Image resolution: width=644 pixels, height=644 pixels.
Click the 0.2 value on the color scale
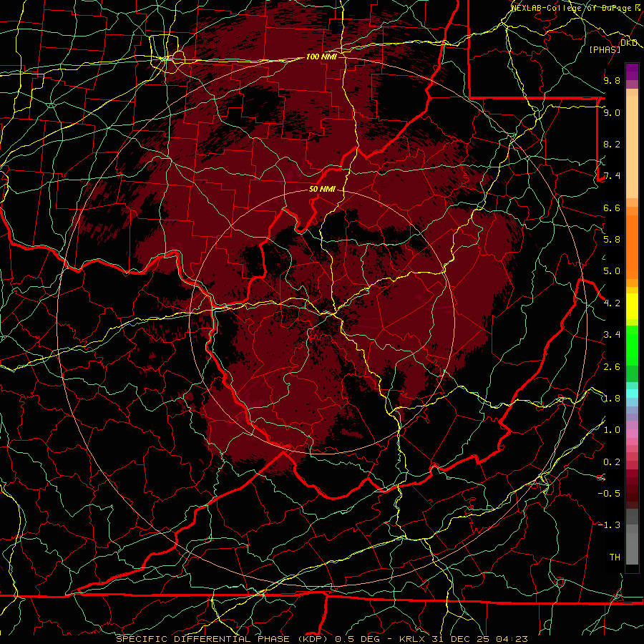coord(612,462)
